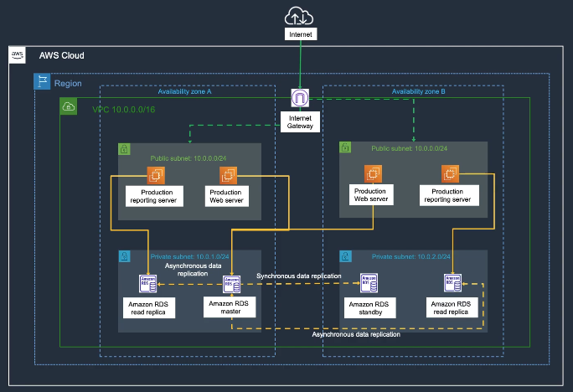Select the Internet Gateway icon

click(301, 98)
